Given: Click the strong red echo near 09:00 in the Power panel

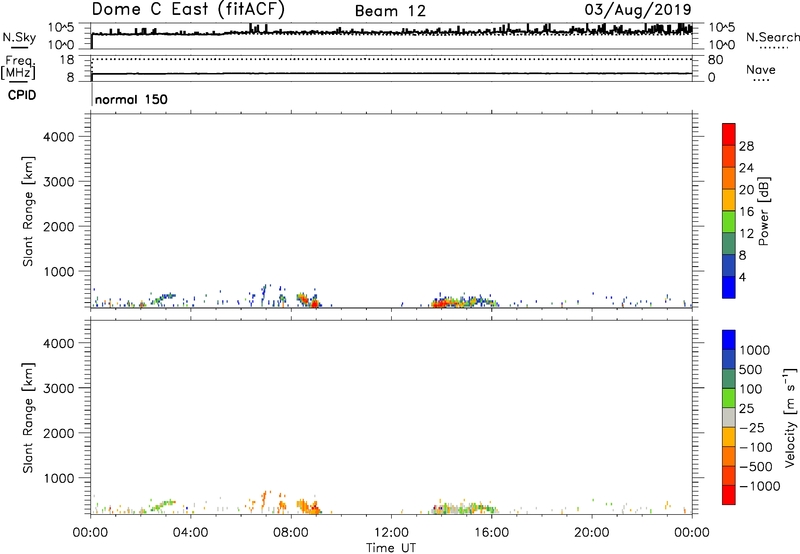Looking at the screenshot, I should coord(315,304).
